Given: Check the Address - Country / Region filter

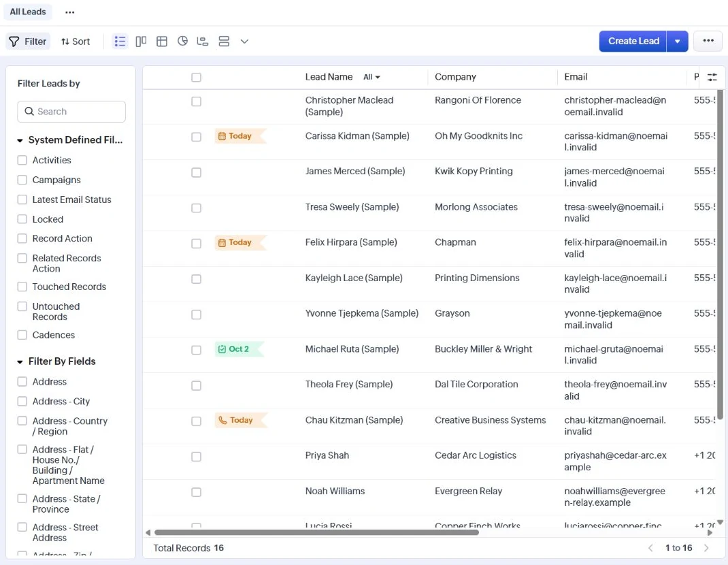Looking at the screenshot, I should (22, 421).
